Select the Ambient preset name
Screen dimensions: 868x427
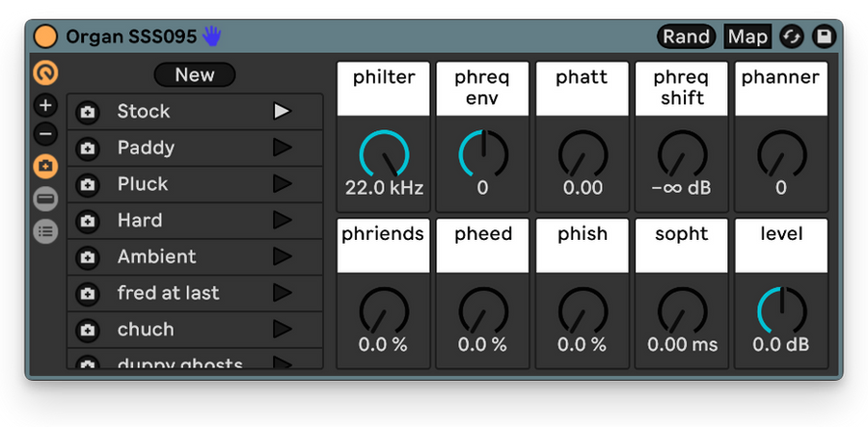[x=156, y=256]
